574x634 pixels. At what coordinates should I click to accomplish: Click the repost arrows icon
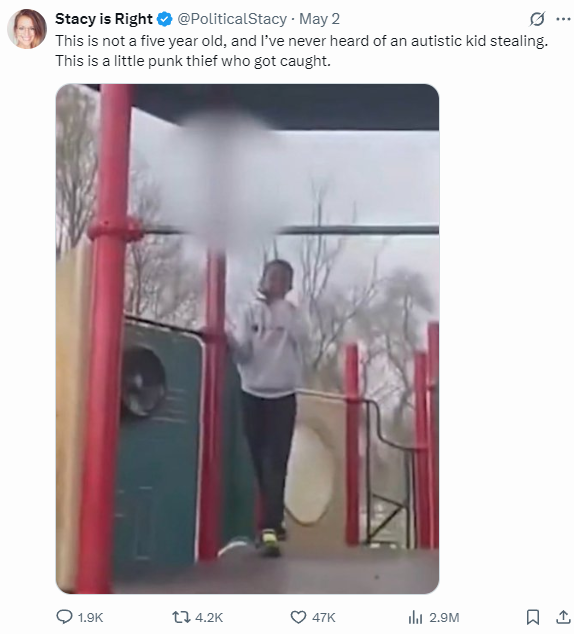[180, 617]
